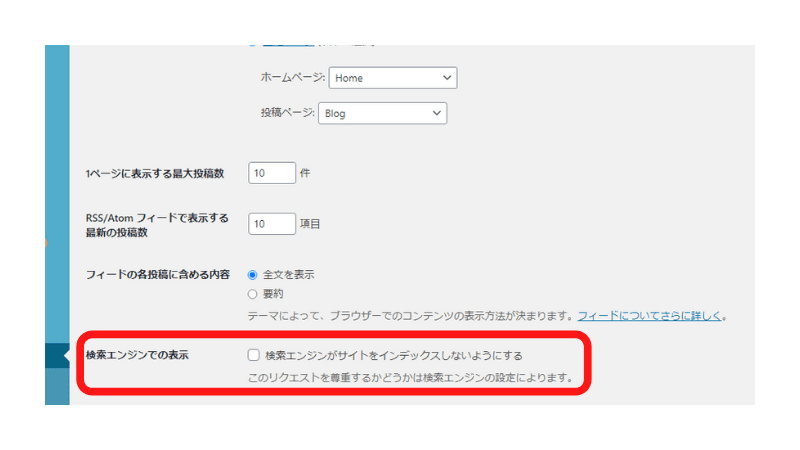Select the 全文を表示 radio button
The image size is (800, 450).
252,275
